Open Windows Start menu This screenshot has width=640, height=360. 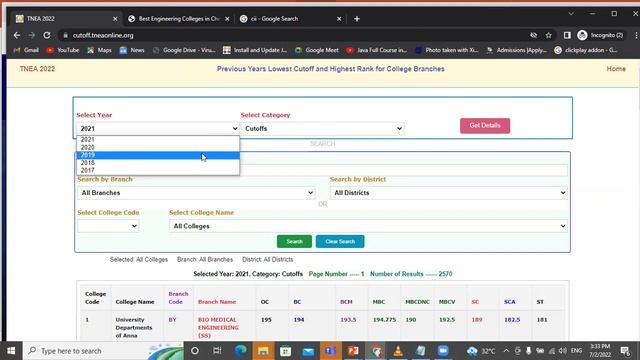pyautogui.click(x=11, y=351)
